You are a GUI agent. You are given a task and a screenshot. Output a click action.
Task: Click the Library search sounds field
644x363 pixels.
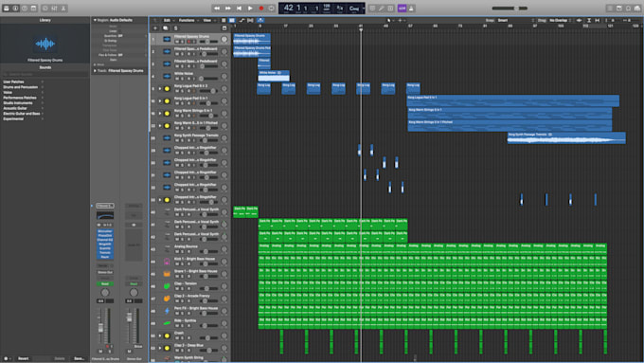(45, 75)
